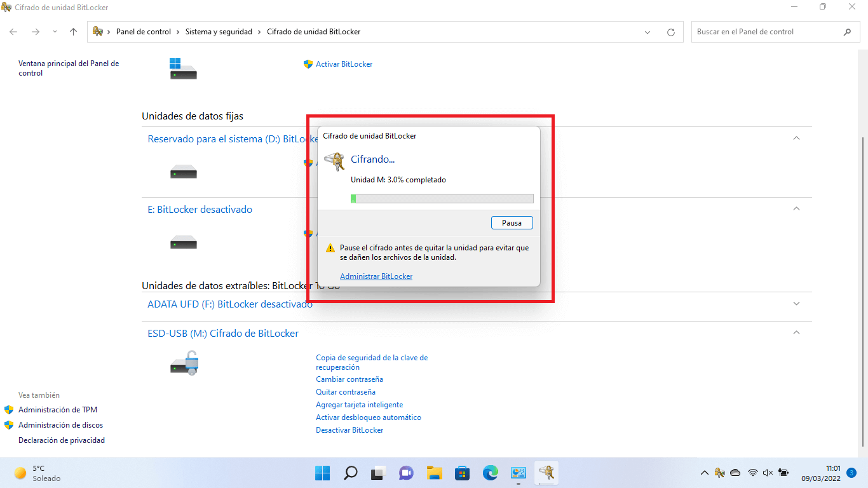Click drive icon under Reservado para el sistema
This screenshot has width=868, height=488.
coord(183,172)
